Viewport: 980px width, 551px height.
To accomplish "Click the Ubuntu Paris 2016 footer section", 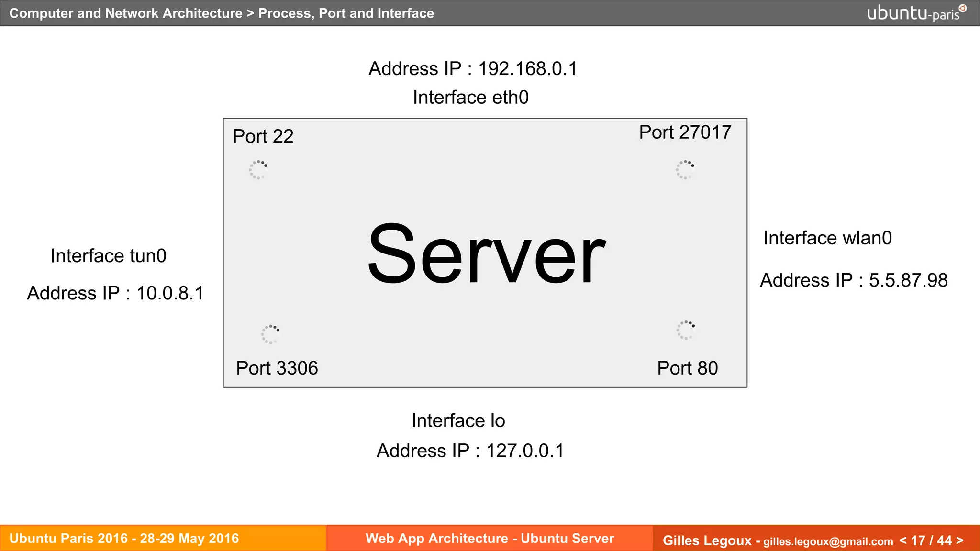I will point(124,539).
